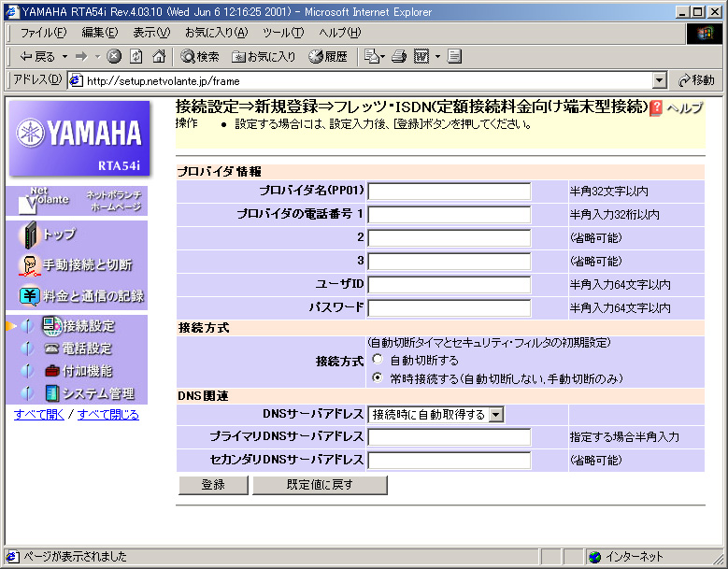Click the help question mark icon
The image size is (728, 569).
(x=656, y=107)
